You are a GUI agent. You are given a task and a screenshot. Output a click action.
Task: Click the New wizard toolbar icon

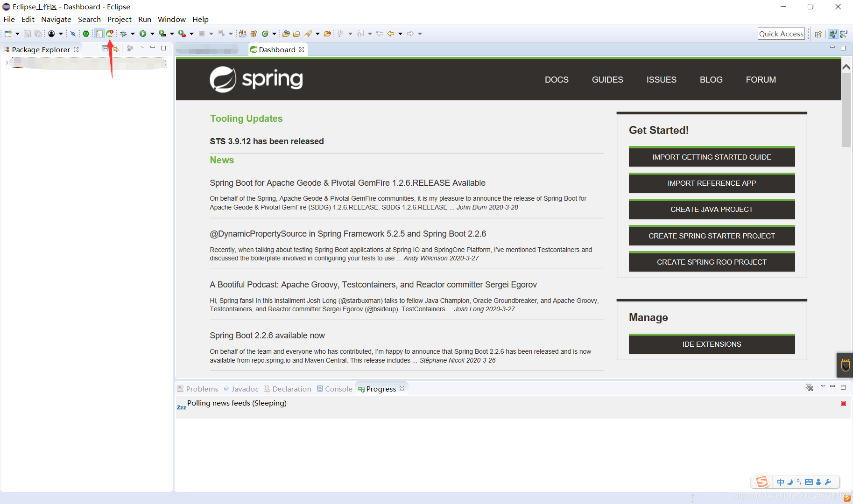pos(8,34)
